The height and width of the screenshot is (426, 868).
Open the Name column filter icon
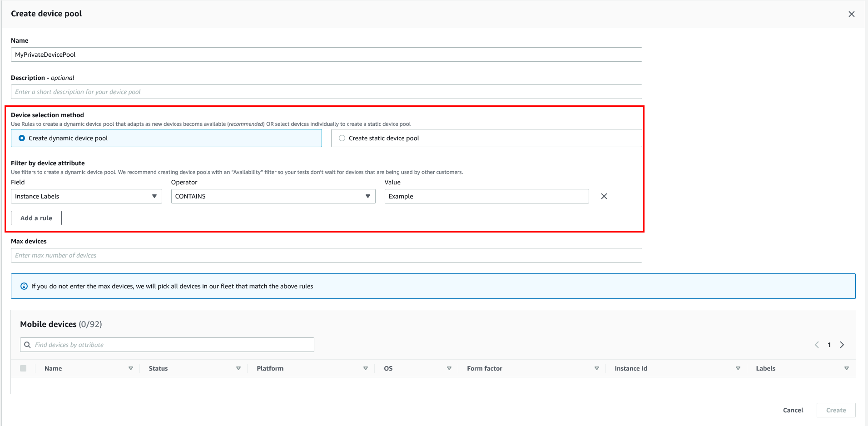(131, 368)
